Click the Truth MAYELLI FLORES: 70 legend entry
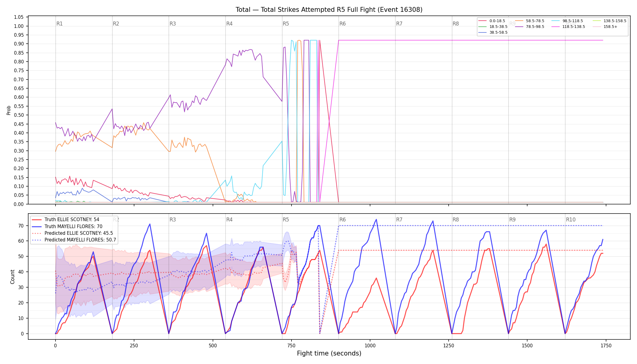The width and height of the screenshot is (637, 364). (67, 227)
